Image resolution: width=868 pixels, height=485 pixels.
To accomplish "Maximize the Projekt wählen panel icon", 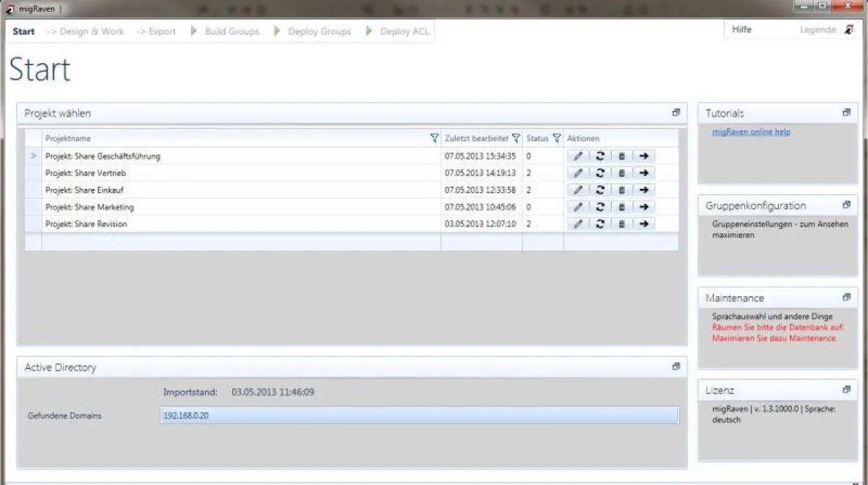I will click(676, 112).
